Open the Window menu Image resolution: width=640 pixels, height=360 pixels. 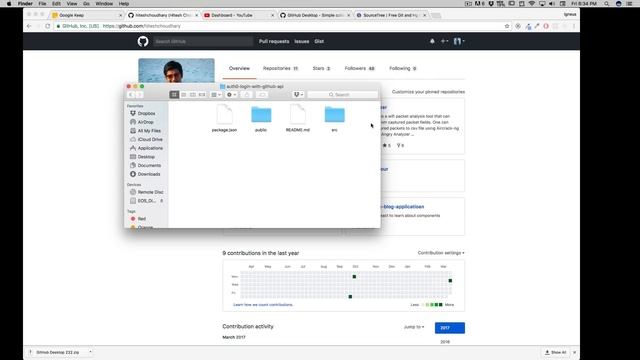[x=104, y=4]
